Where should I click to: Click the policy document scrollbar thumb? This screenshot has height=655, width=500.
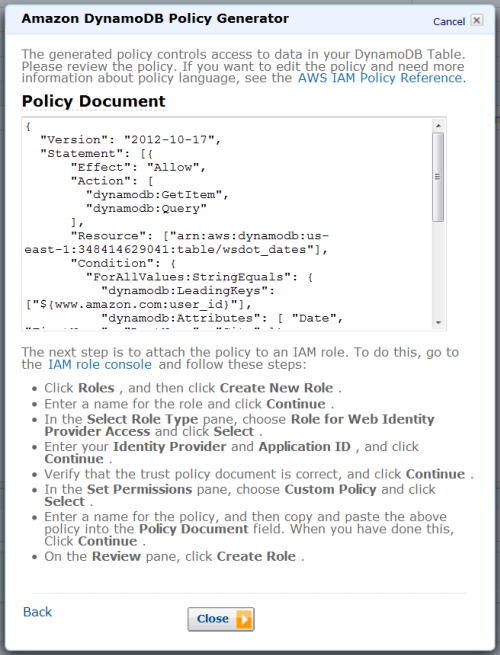click(x=438, y=177)
